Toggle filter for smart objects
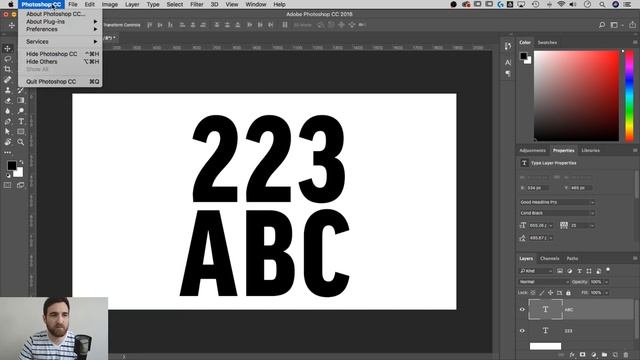This screenshot has height=360, width=640. (599, 271)
